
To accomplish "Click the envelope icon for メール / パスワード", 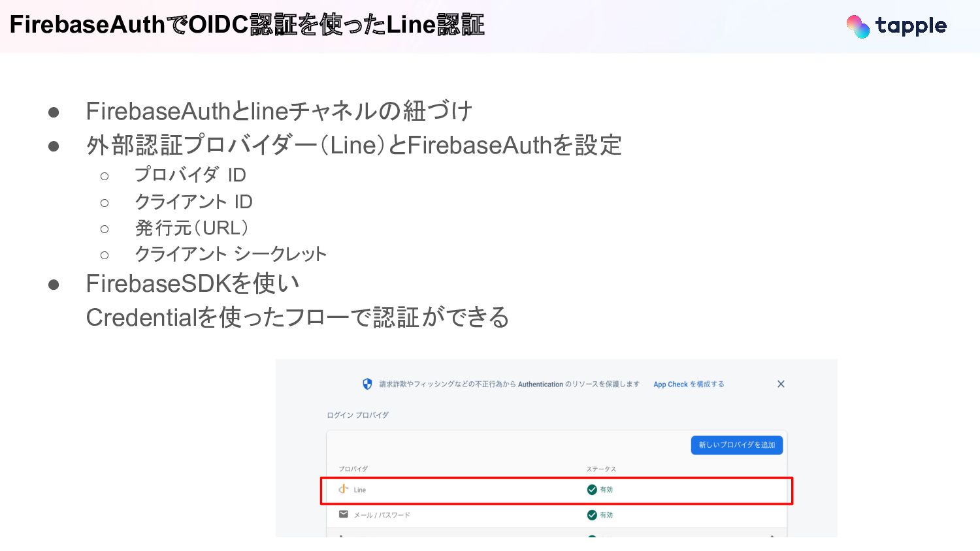I will [344, 514].
